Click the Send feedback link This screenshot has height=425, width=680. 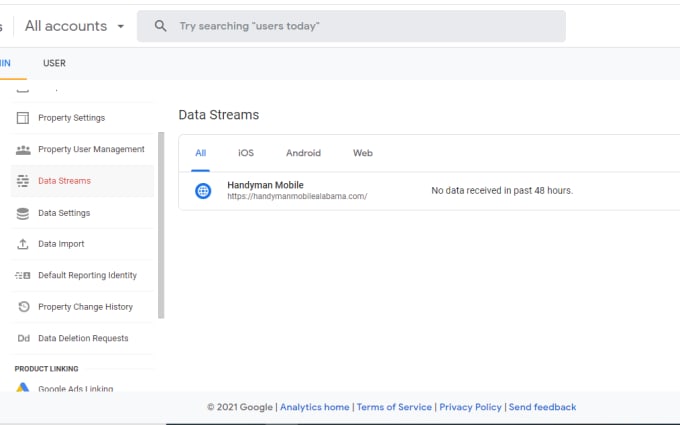tap(543, 407)
